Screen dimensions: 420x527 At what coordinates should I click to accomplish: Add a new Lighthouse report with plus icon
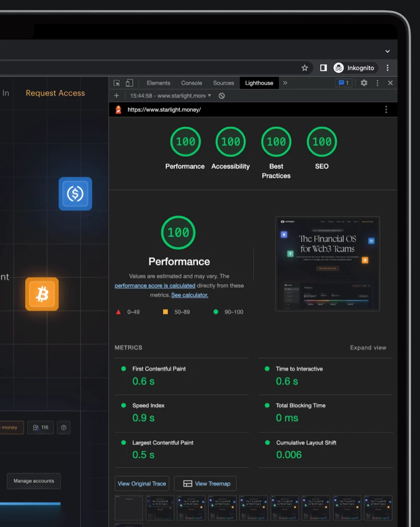[116, 96]
